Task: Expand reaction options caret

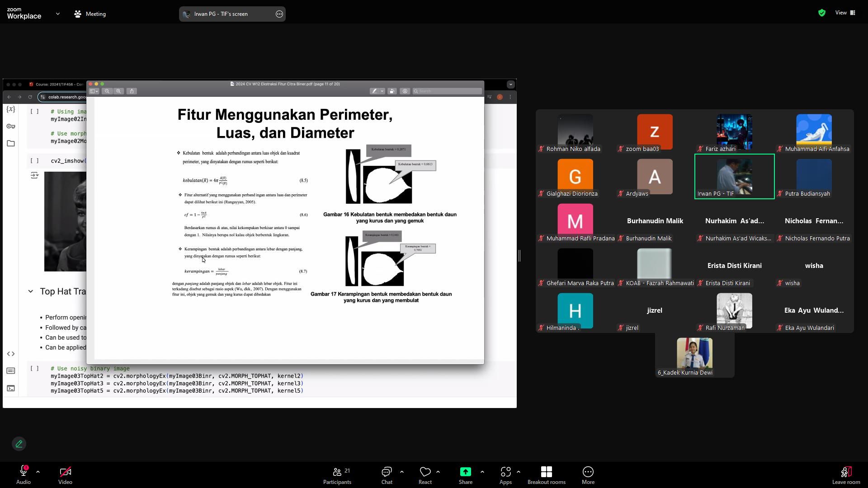Action: (x=438, y=472)
